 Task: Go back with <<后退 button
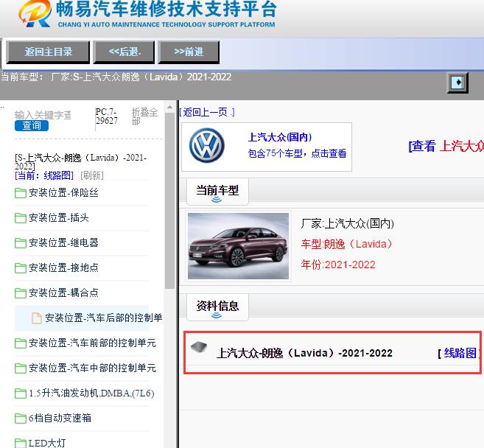tap(124, 52)
